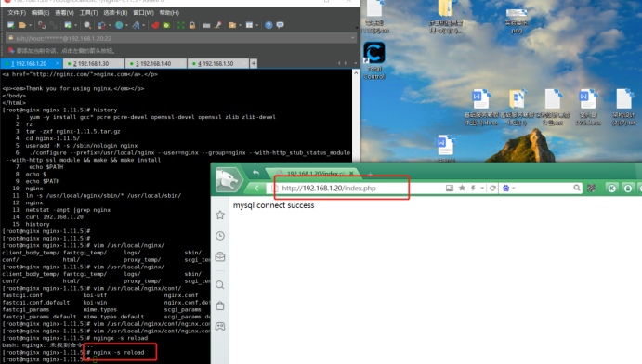
Task: Switch to session tab 3 192.168.1.40
Action: [155, 63]
